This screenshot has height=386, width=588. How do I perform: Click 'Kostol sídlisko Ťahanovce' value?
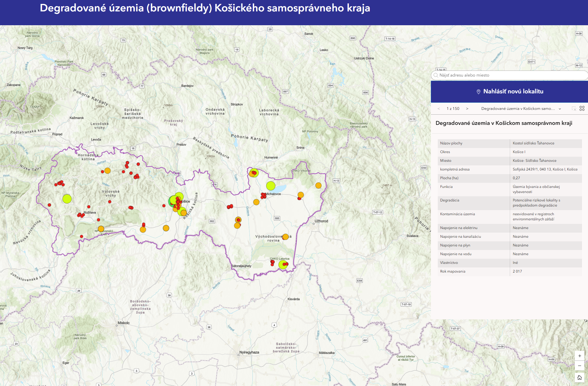point(533,143)
